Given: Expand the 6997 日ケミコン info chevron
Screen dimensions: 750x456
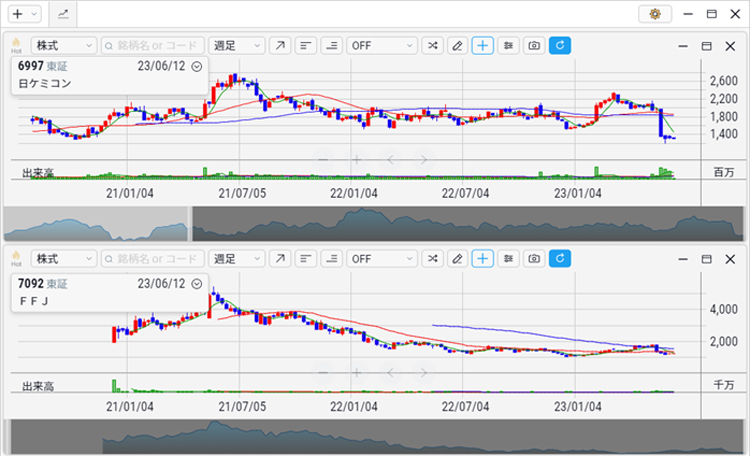Looking at the screenshot, I should coord(197,67).
